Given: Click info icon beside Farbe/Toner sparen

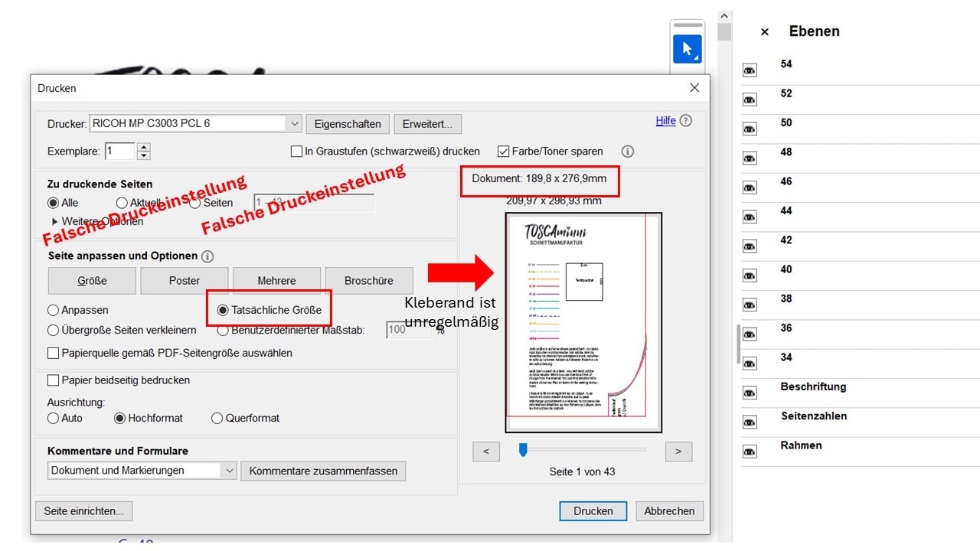Looking at the screenshot, I should [628, 152].
